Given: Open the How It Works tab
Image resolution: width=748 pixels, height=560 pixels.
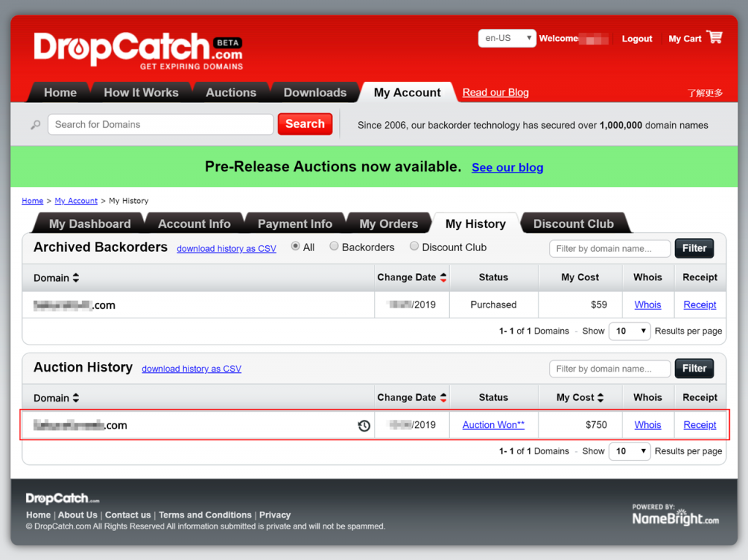Looking at the screenshot, I should point(141,93).
